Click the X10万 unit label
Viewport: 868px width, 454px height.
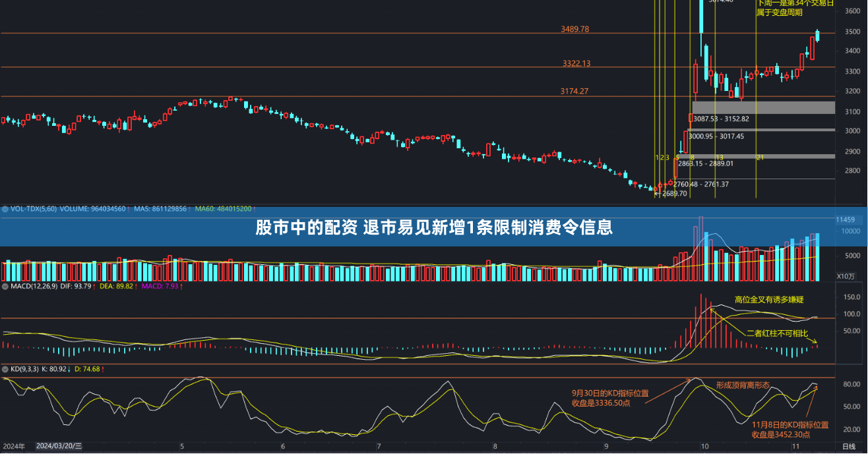tap(846, 276)
